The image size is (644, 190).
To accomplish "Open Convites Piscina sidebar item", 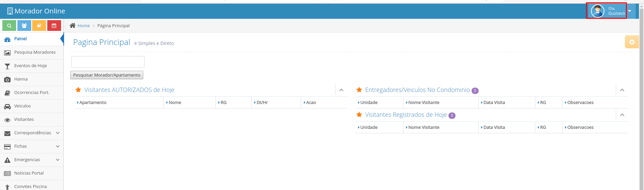I will coord(32,185).
